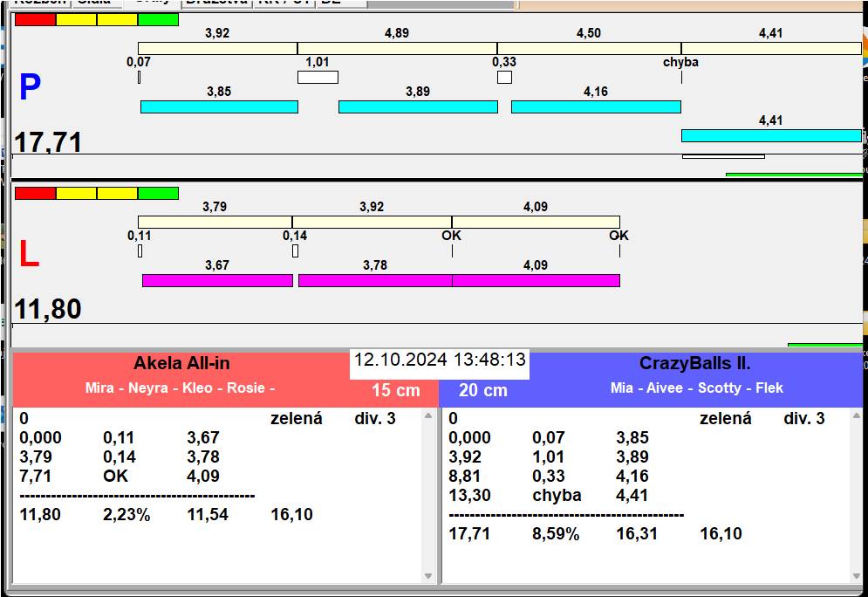Screen dimensions: 868x597
Task: Click the 16,31 value in CrazyBalls totals row
Action: click(x=637, y=534)
